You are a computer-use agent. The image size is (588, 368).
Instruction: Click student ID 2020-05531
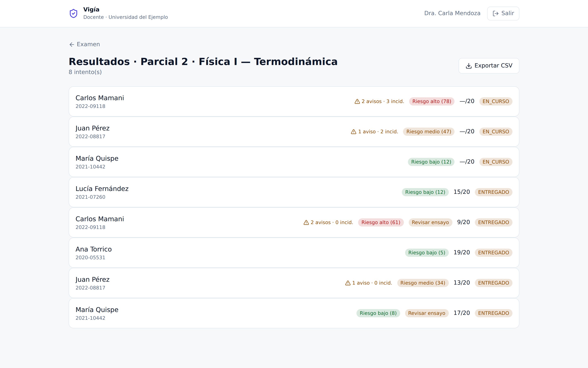coord(90,258)
